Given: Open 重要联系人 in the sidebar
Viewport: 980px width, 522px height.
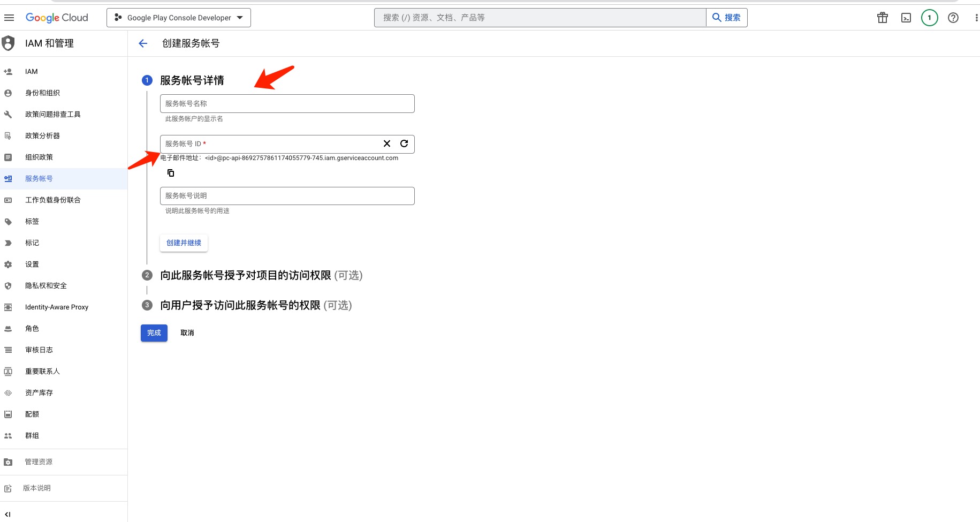Looking at the screenshot, I should [64, 371].
